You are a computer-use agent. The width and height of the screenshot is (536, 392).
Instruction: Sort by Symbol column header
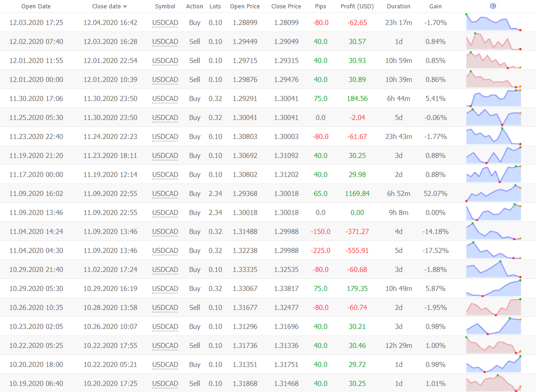pos(165,6)
